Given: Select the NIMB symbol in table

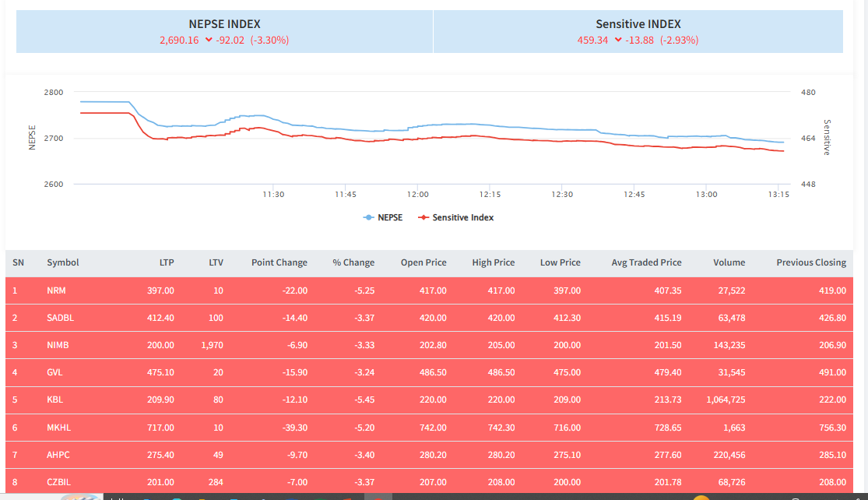Looking at the screenshot, I should (x=58, y=345).
